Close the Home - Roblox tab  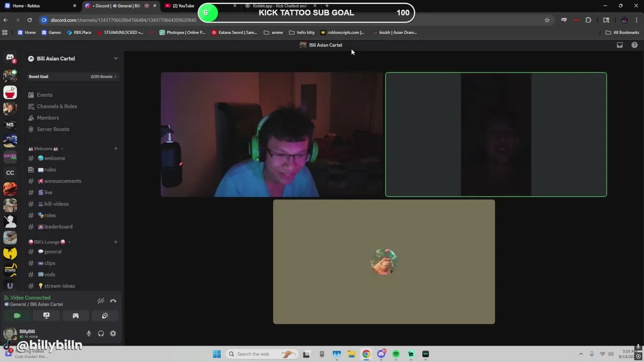[75, 6]
